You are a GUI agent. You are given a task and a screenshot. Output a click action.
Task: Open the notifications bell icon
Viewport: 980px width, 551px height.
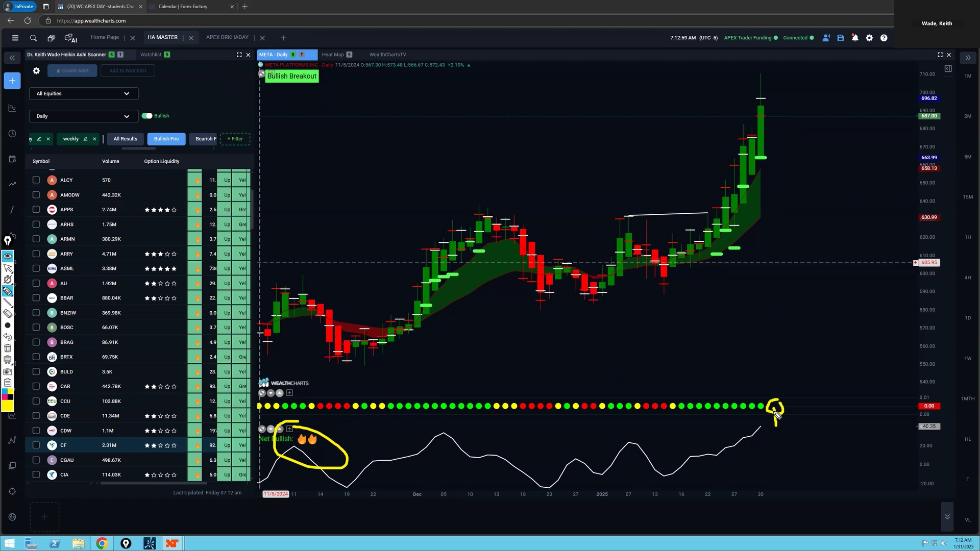tap(855, 38)
